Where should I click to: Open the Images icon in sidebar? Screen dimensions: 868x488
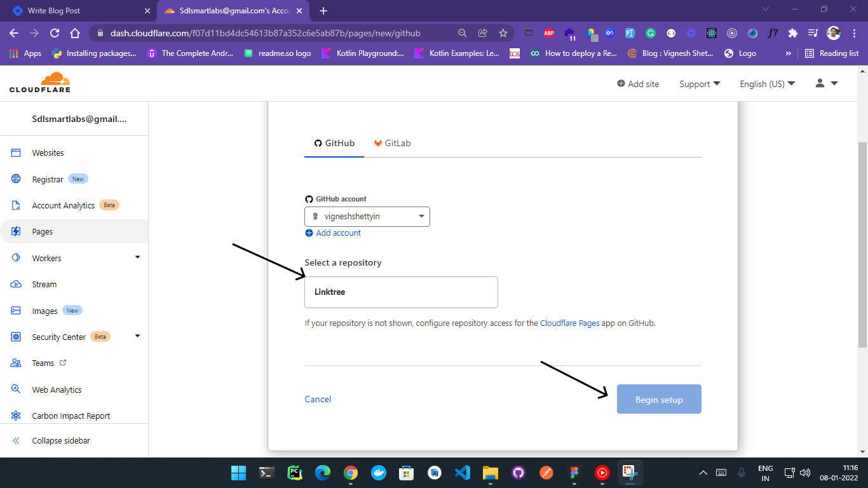pos(16,311)
